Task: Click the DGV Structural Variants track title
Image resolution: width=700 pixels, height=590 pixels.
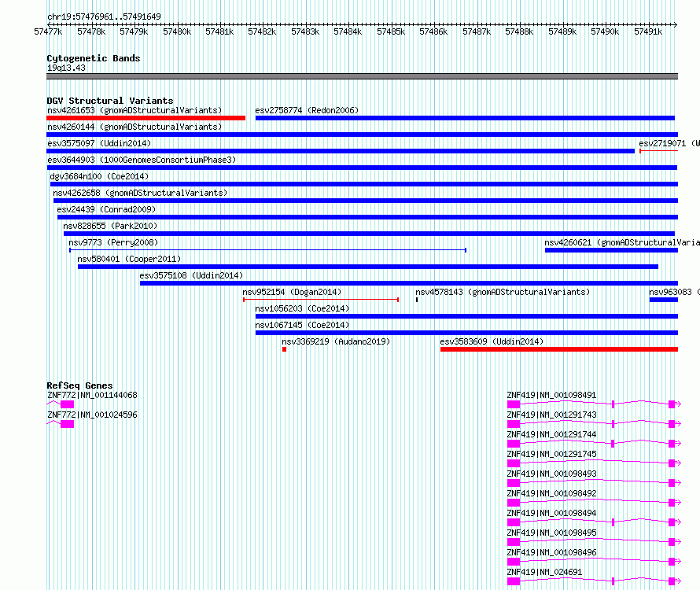Action: [110, 101]
